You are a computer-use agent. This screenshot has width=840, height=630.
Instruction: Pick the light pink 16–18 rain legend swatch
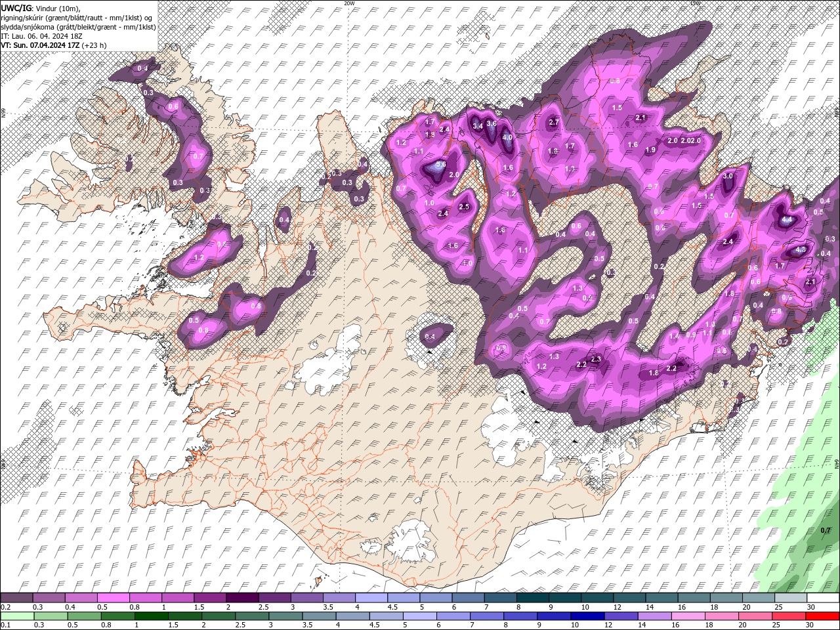688,616
